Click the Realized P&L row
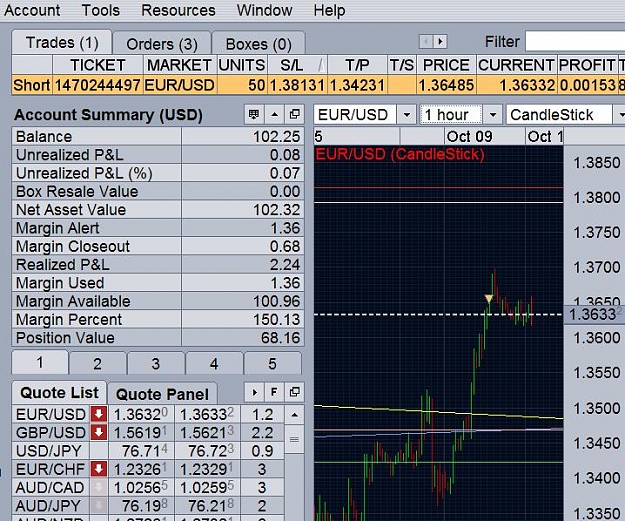 coord(158,264)
